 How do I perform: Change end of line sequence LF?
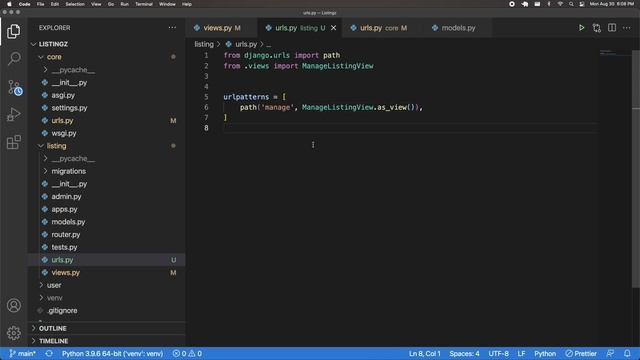click(x=521, y=353)
